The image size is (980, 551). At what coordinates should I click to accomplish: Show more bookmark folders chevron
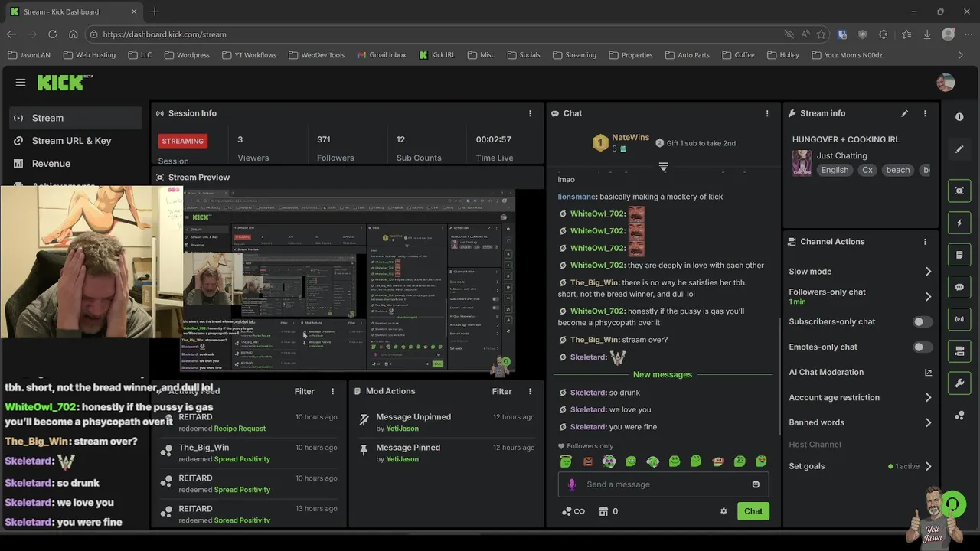click(961, 55)
